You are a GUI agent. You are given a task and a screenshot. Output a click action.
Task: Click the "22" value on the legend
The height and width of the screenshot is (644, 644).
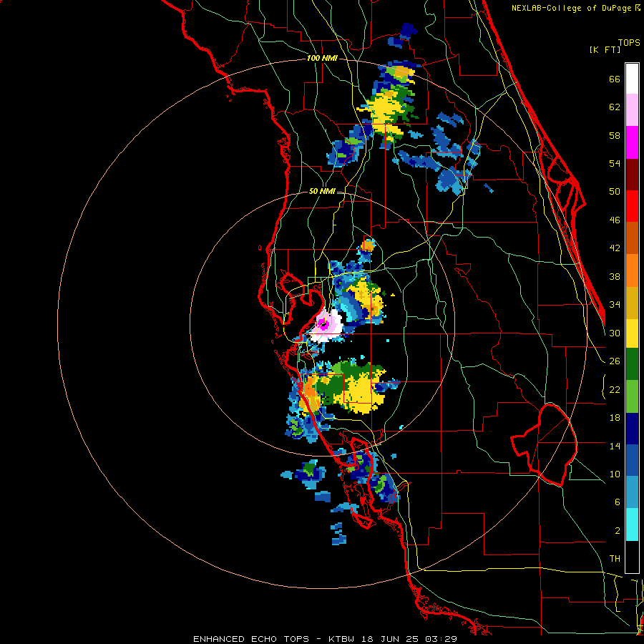click(615, 389)
